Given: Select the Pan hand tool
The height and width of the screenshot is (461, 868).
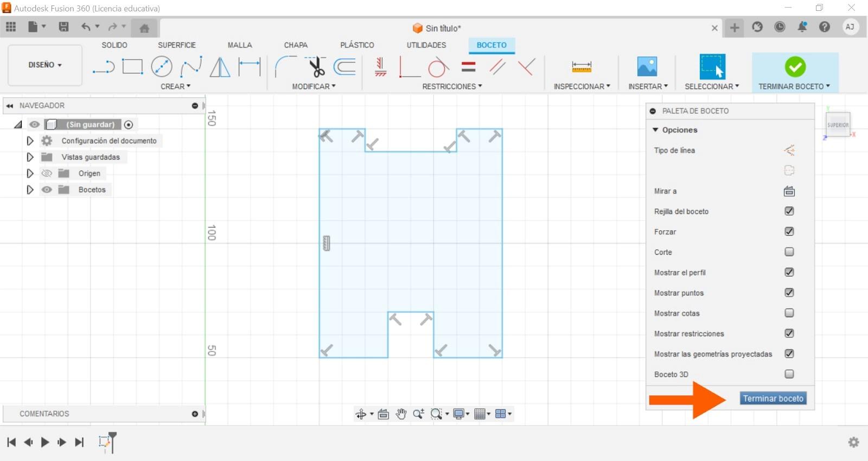Looking at the screenshot, I should tap(401, 414).
